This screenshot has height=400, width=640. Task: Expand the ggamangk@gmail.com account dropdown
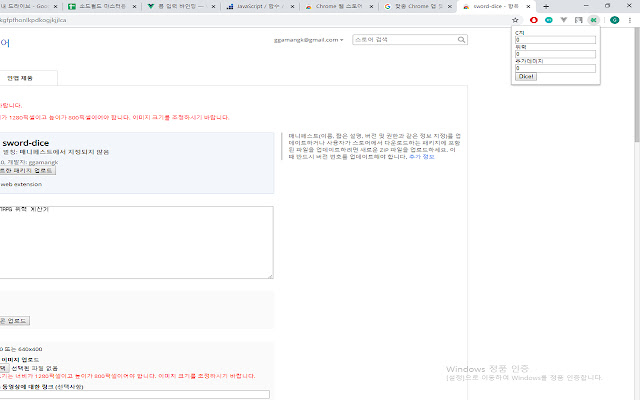click(x=309, y=40)
